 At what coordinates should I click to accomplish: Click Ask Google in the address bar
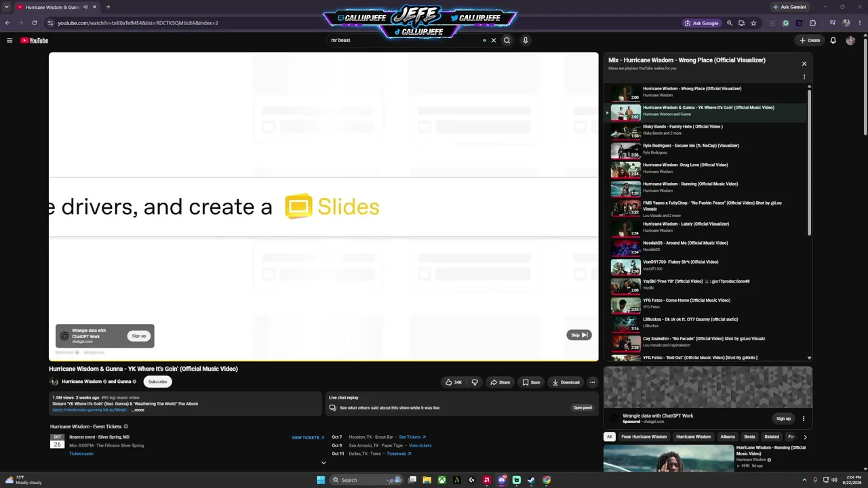[702, 23]
